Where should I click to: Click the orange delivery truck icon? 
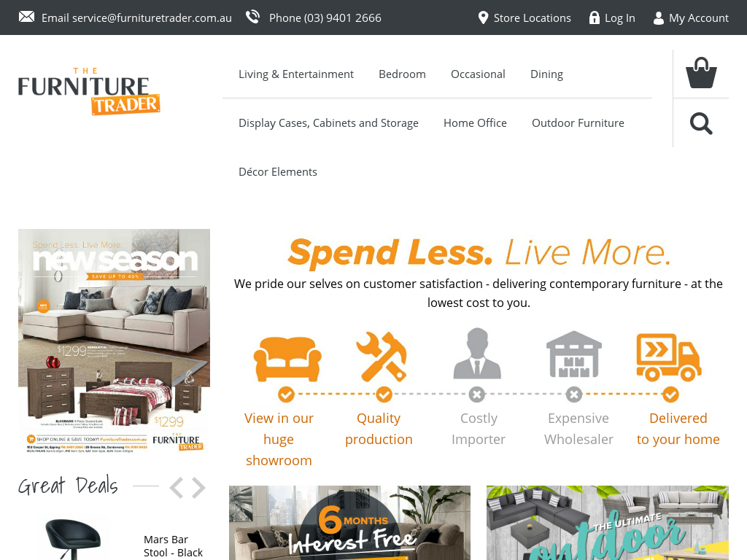click(x=669, y=357)
